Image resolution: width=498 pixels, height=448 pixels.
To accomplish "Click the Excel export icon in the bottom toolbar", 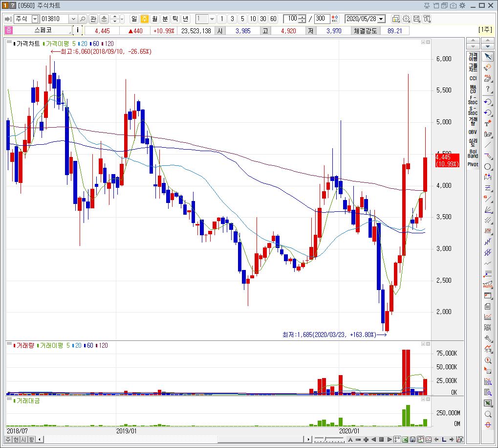I will pyautogui.click(x=405, y=439).
